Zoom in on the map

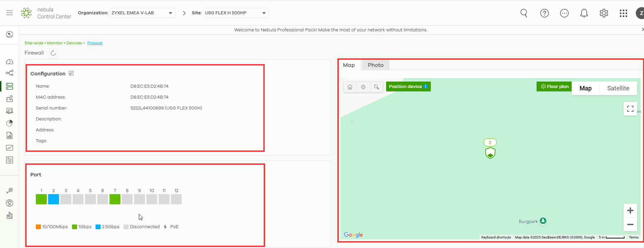(630, 210)
